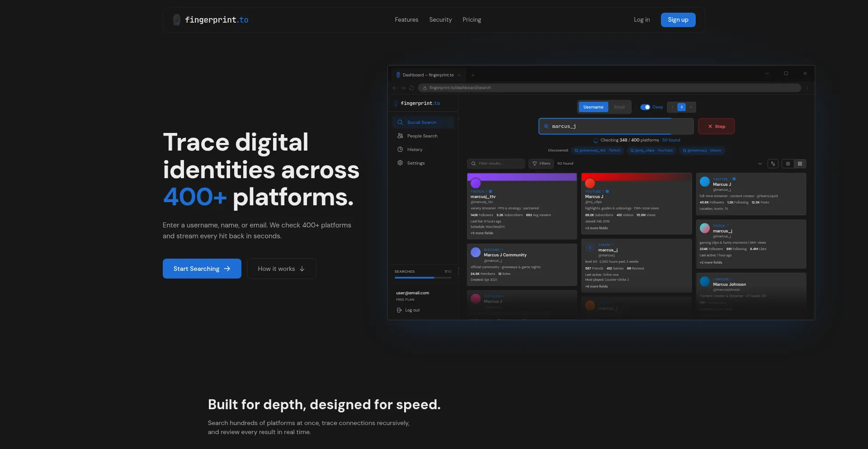Open People Search via its people icon
This screenshot has height=449, width=868.
tap(400, 136)
